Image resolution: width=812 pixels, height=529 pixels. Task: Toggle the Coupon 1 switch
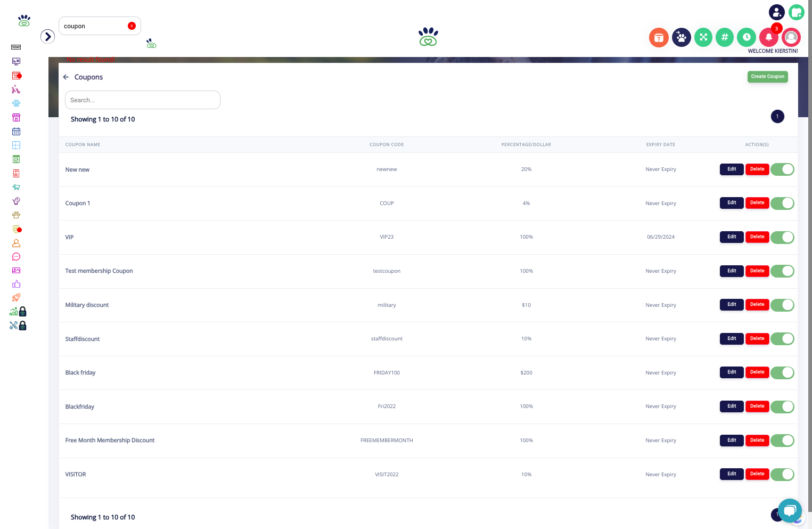pyautogui.click(x=782, y=203)
